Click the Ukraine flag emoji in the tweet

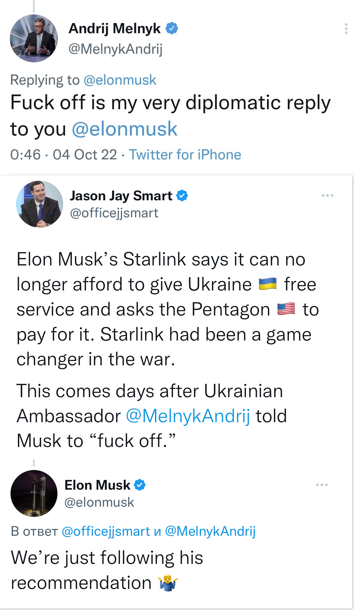pyautogui.click(x=268, y=284)
